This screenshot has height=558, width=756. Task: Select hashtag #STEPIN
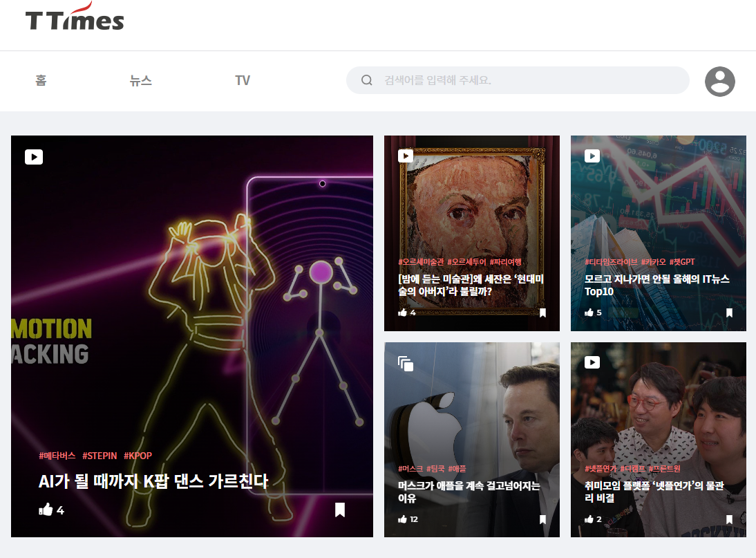pyautogui.click(x=100, y=456)
